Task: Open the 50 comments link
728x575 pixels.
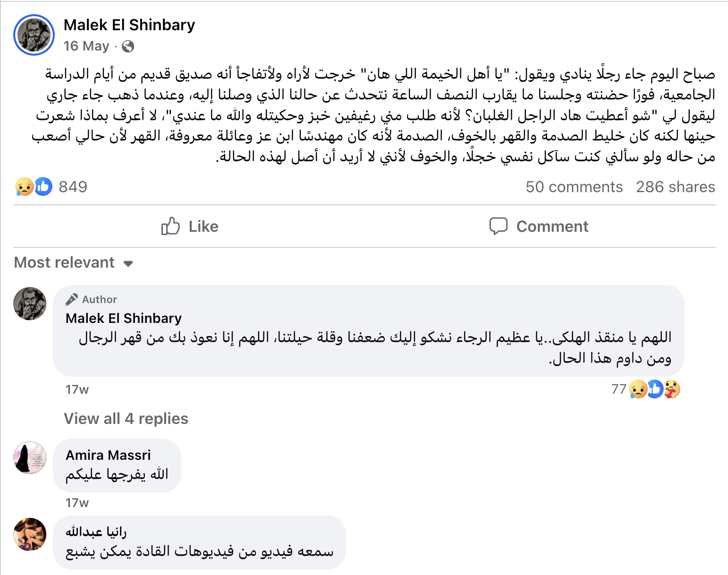Action: point(574,187)
